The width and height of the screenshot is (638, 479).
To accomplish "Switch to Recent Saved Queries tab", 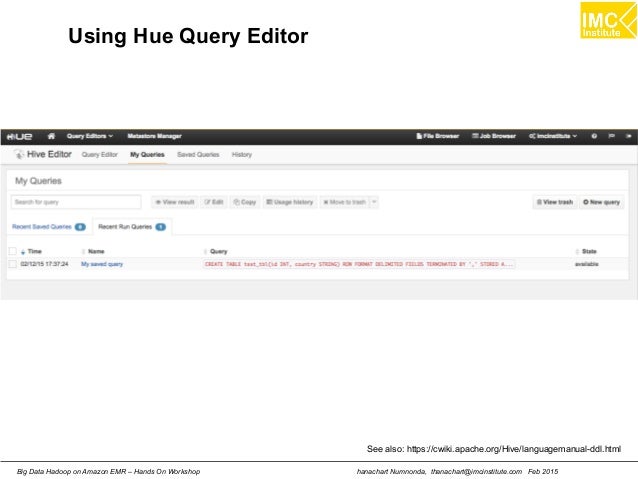I will [x=49, y=227].
